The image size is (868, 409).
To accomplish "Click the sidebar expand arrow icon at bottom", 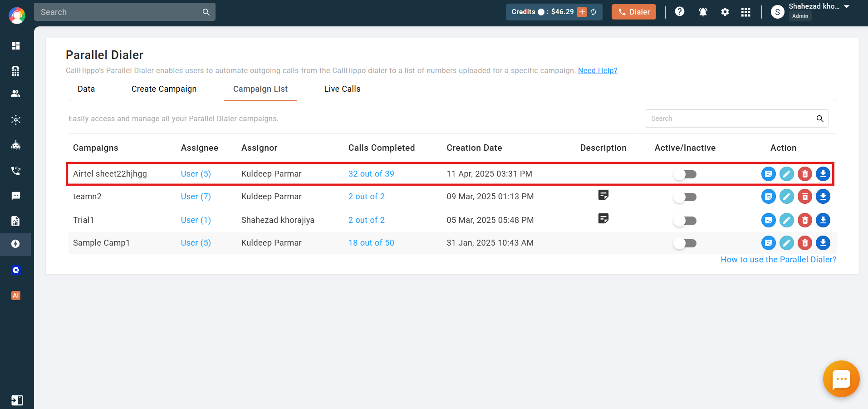I will [17, 400].
